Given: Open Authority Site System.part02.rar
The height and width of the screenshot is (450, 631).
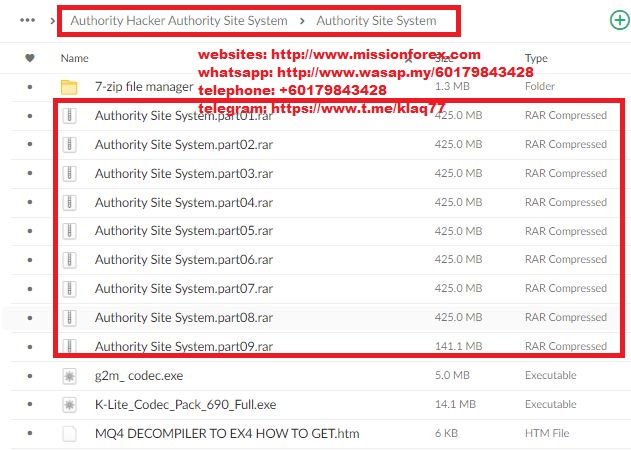Looking at the screenshot, I should click(x=184, y=144).
